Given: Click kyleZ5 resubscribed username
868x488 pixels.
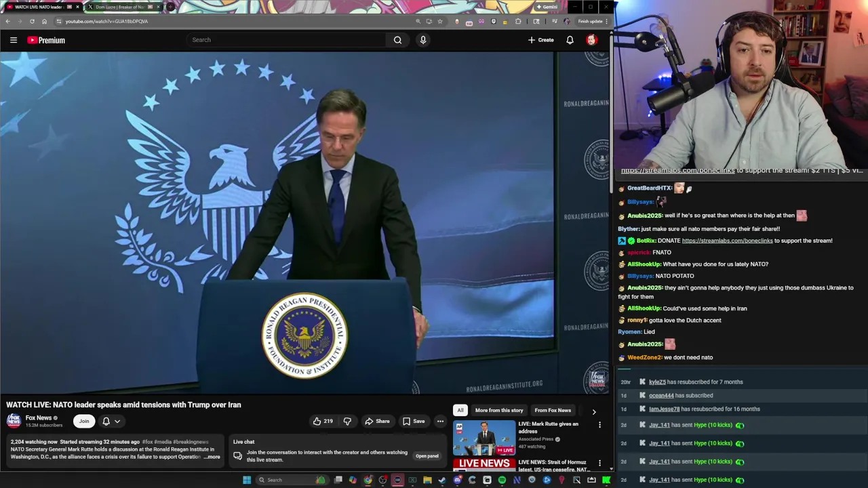Looking at the screenshot, I should tap(657, 382).
